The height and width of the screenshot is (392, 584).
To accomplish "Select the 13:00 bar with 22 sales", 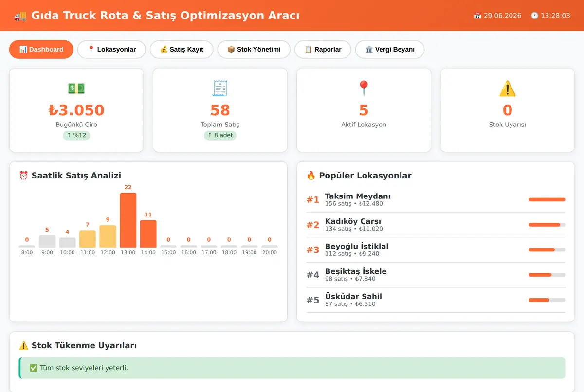I will coord(128,220).
